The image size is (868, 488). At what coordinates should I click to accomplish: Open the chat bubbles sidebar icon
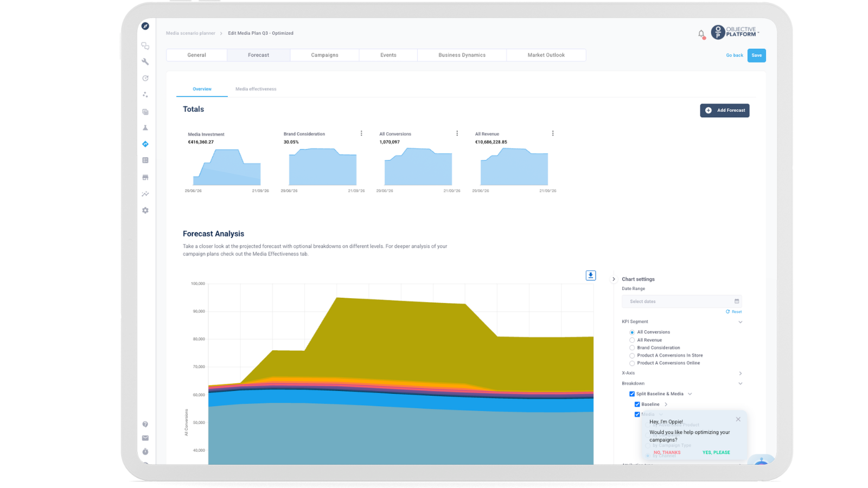click(x=145, y=46)
